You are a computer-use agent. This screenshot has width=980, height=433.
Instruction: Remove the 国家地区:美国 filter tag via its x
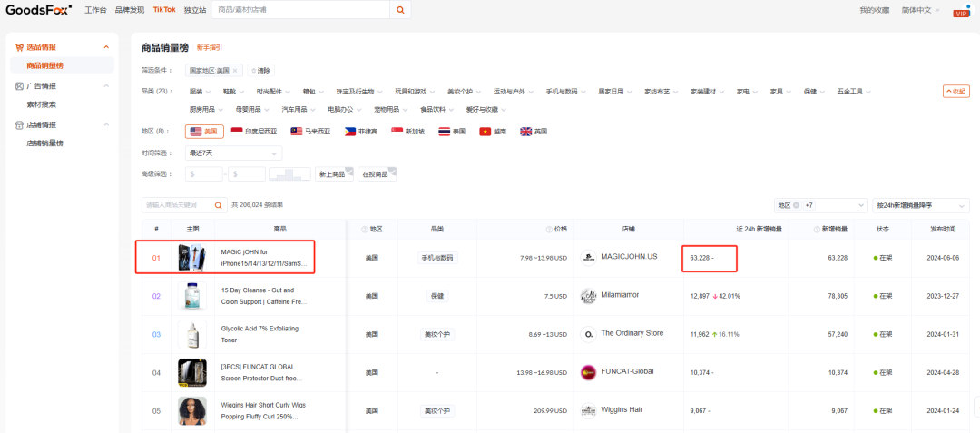click(234, 71)
